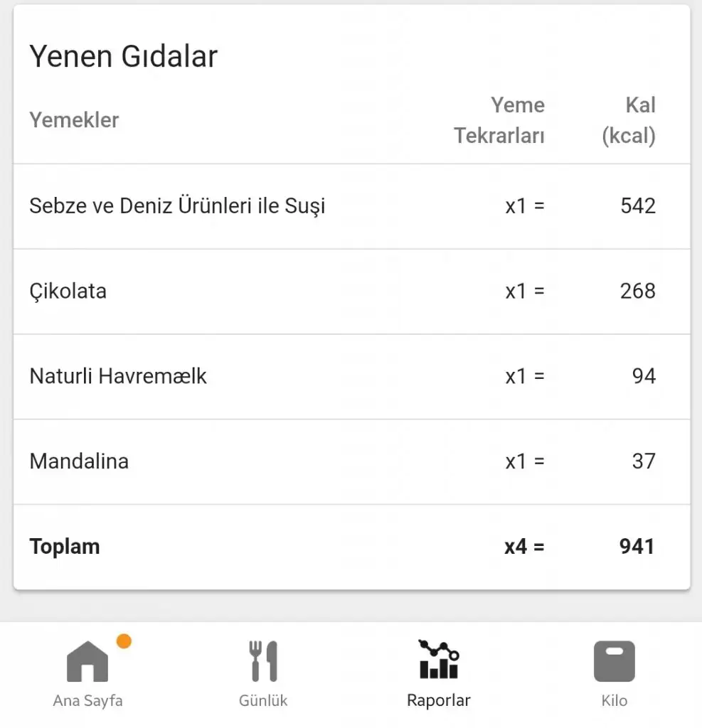The image size is (702, 728).
Task: Open the Günlük fork and knife icon
Action: (263, 661)
